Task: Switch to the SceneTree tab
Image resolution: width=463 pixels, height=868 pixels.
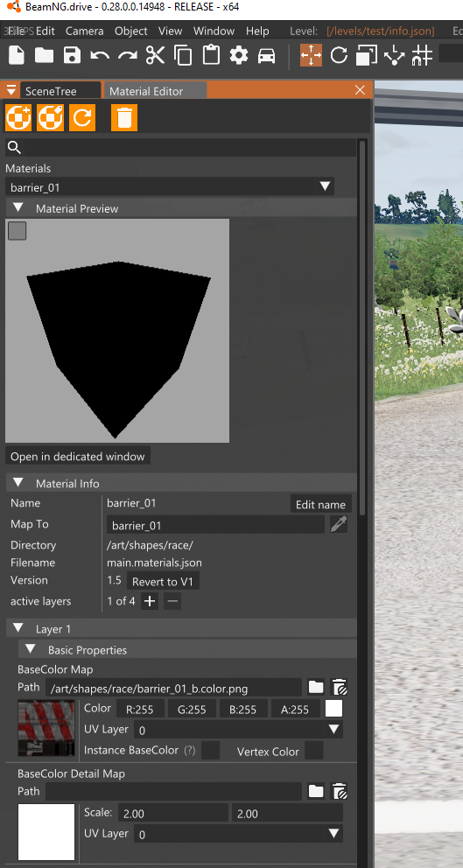Action: click(60, 91)
